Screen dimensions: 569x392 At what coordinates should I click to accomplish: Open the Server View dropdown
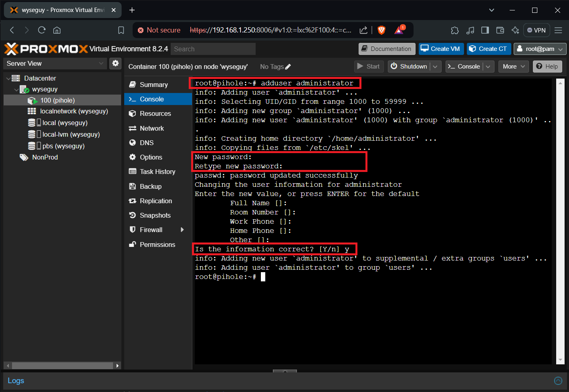[x=55, y=63]
